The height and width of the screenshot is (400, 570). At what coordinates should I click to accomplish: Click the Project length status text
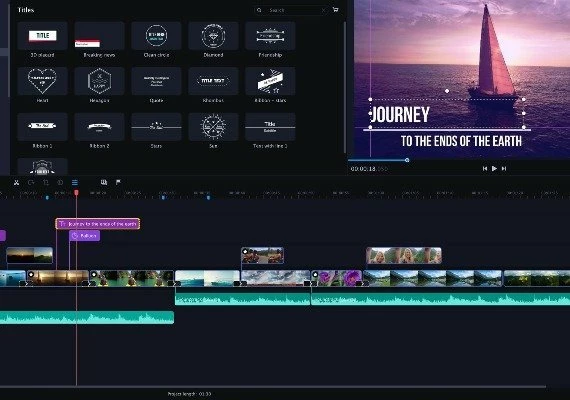tap(189, 394)
